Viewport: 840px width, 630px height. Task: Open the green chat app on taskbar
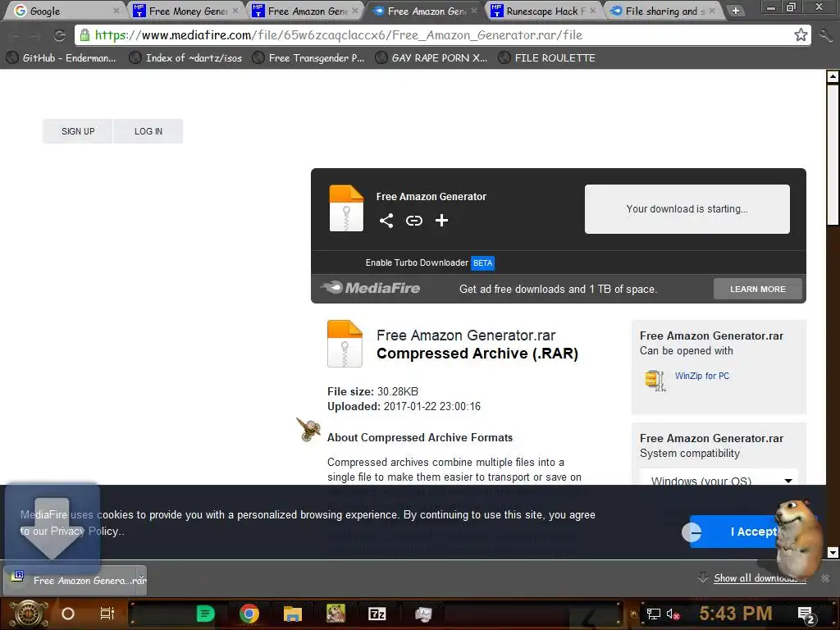pyautogui.click(x=205, y=614)
